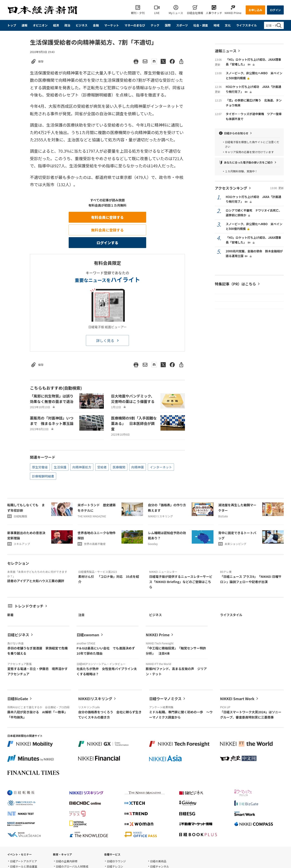This screenshot has height=868, width=291.
Task: Expand 特集記事（PR）はこちら
Action: click(237, 284)
